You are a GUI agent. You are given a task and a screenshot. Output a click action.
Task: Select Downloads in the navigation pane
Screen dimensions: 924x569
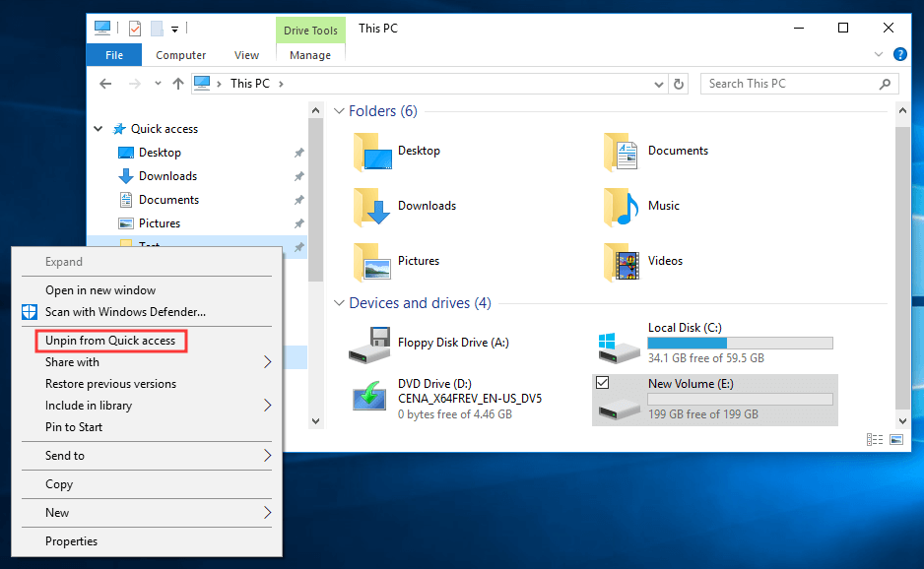(x=167, y=176)
